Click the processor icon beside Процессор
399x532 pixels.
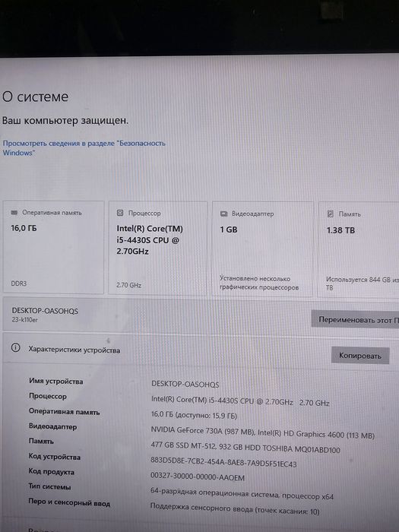click(x=120, y=213)
